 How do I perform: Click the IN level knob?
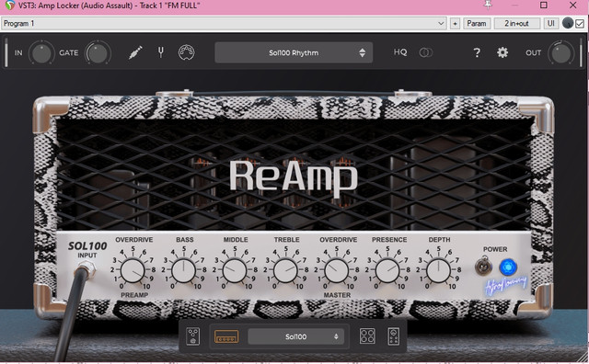(x=41, y=53)
